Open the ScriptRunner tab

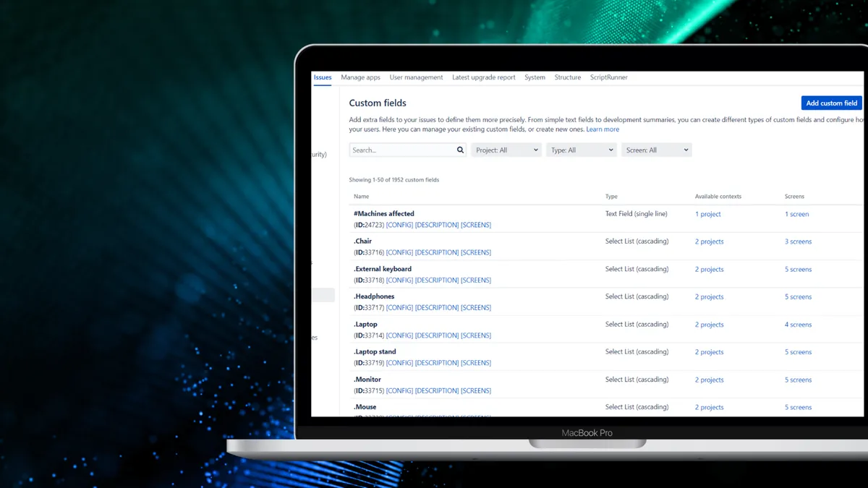point(609,77)
